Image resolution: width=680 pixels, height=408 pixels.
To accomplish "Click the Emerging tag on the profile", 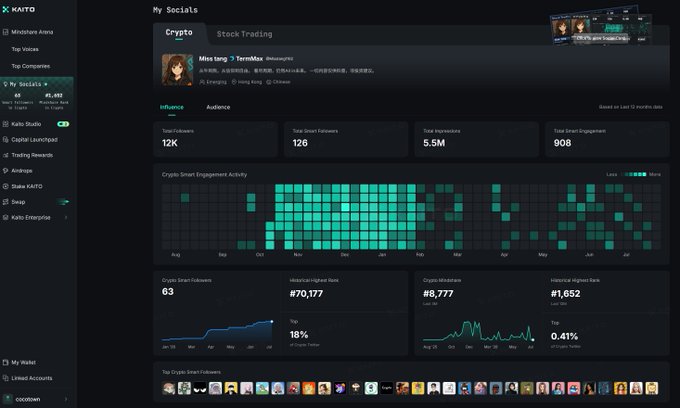I will [x=213, y=82].
